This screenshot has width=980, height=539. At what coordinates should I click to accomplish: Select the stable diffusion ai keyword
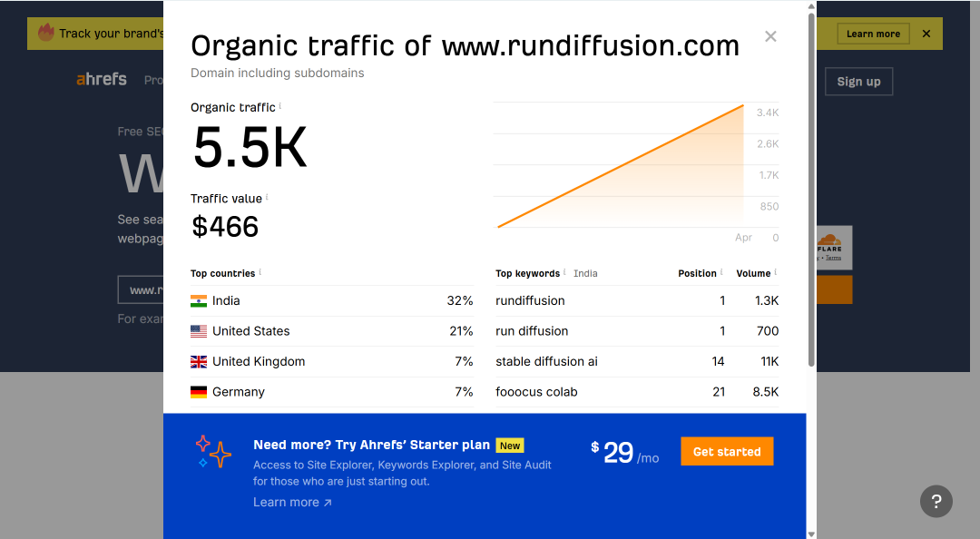click(546, 361)
